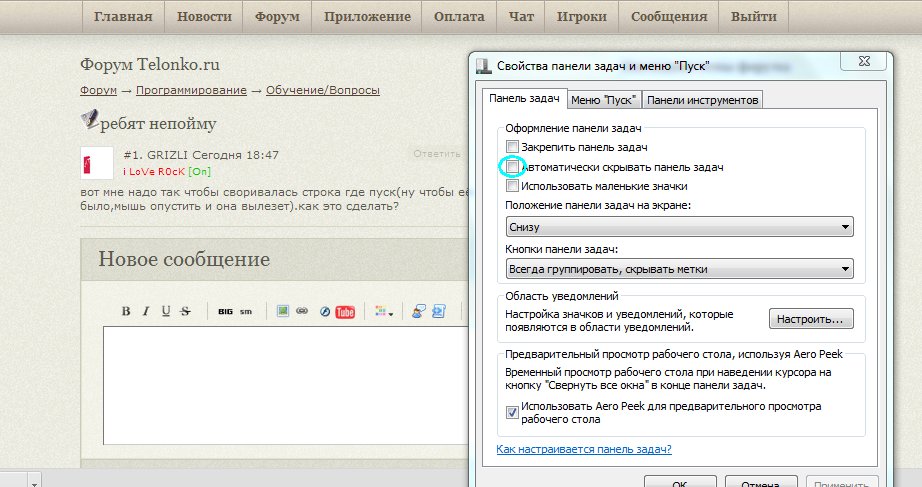Viewport: 922px width, 487px height.
Task: Insert image into message
Action: click(x=283, y=311)
